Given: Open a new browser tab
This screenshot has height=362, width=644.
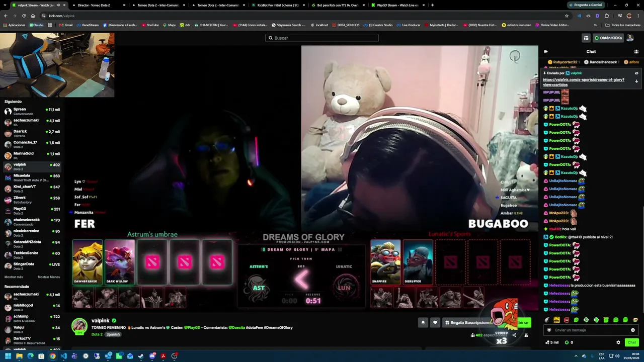Looking at the screenshot, I should click(433, 5).
